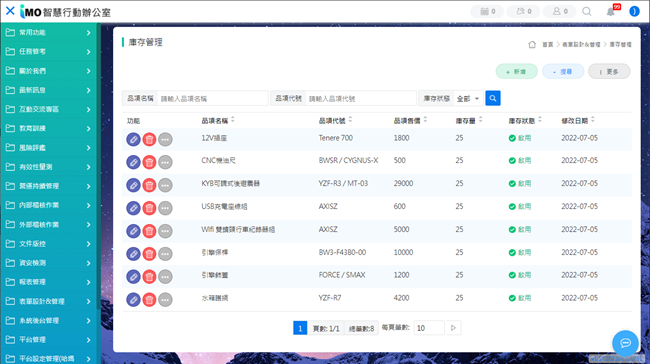Open the calendar counter in header

[x=487, y=11]
